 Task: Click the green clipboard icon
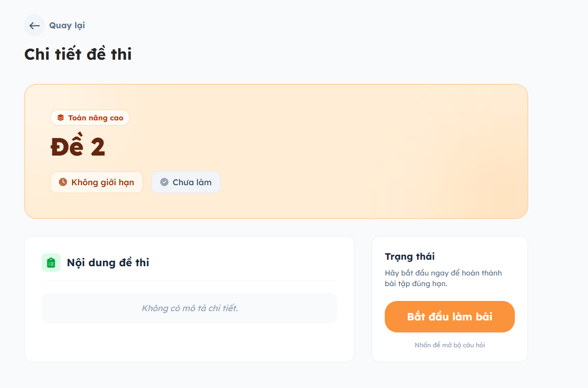point(51,263)
